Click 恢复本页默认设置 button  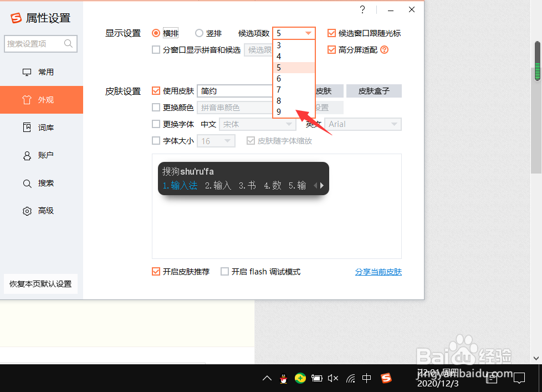coord(40,283)
